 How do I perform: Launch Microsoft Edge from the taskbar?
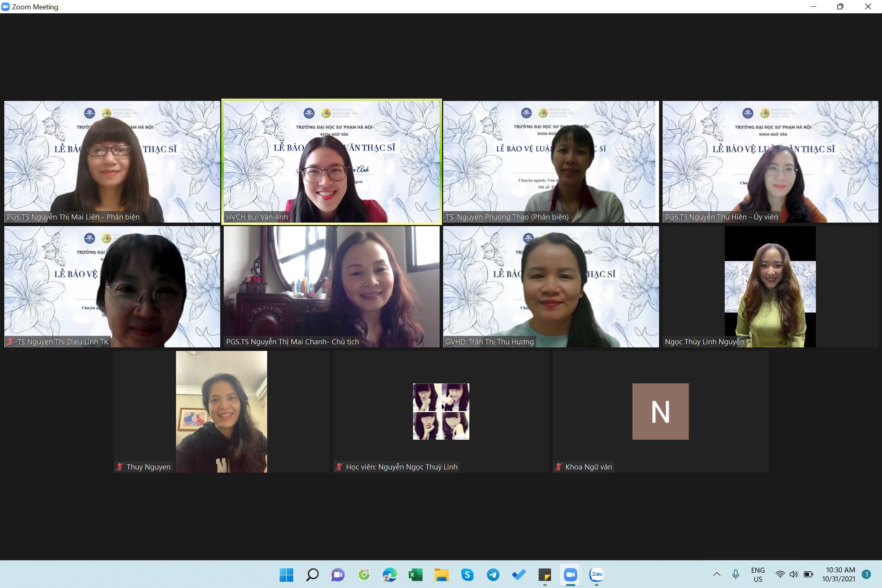click(x=390, y=575)
